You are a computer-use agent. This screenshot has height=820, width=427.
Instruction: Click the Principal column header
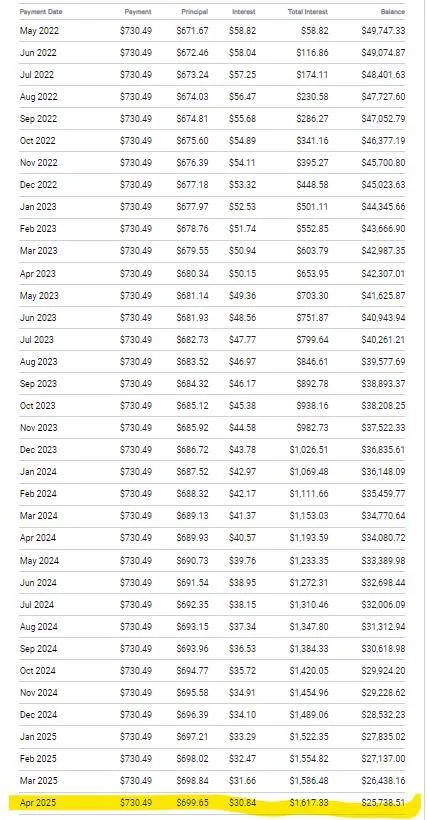(194, 12)
